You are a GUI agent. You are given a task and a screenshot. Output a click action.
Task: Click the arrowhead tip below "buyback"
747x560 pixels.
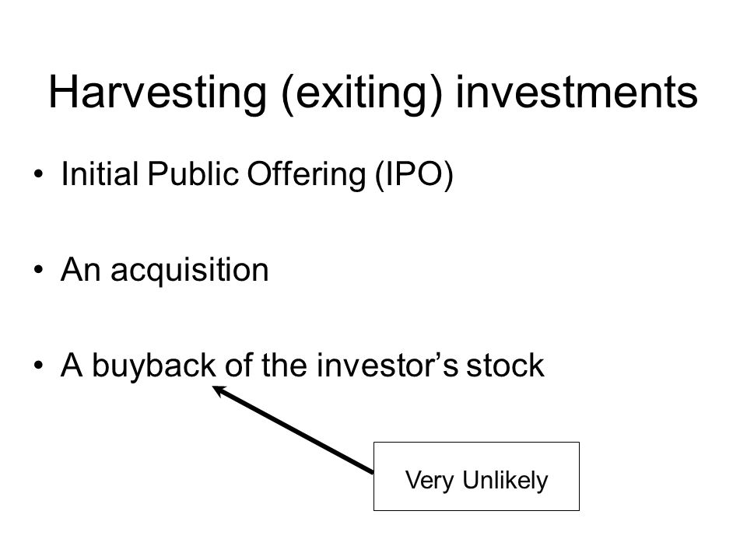click(215, 387)
